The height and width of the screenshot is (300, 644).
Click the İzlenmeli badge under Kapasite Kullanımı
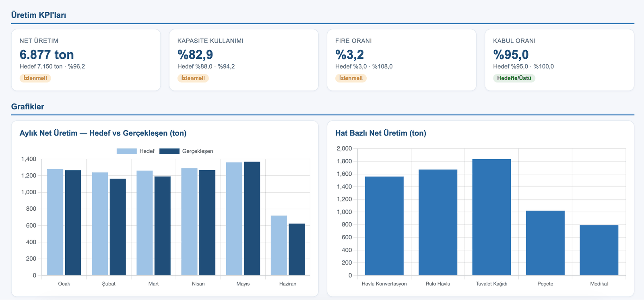point(193,78)
